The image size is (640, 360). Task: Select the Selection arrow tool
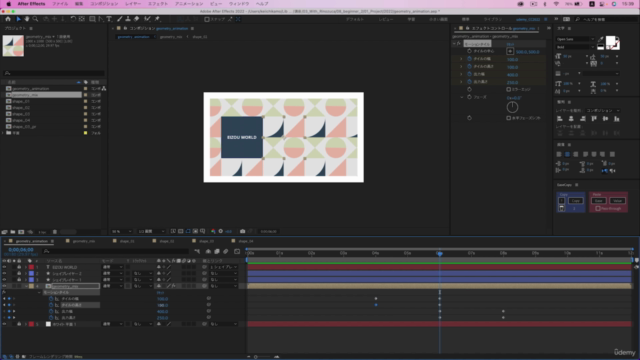click(x=18, y=19)
